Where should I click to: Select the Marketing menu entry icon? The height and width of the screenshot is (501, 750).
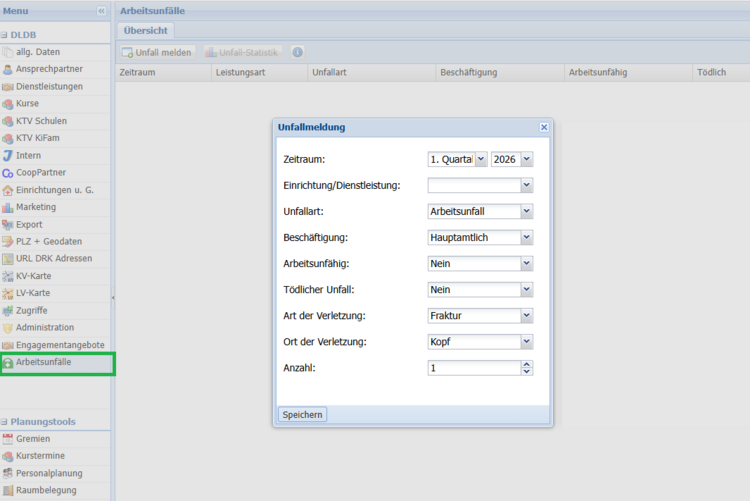click(8, 207)
